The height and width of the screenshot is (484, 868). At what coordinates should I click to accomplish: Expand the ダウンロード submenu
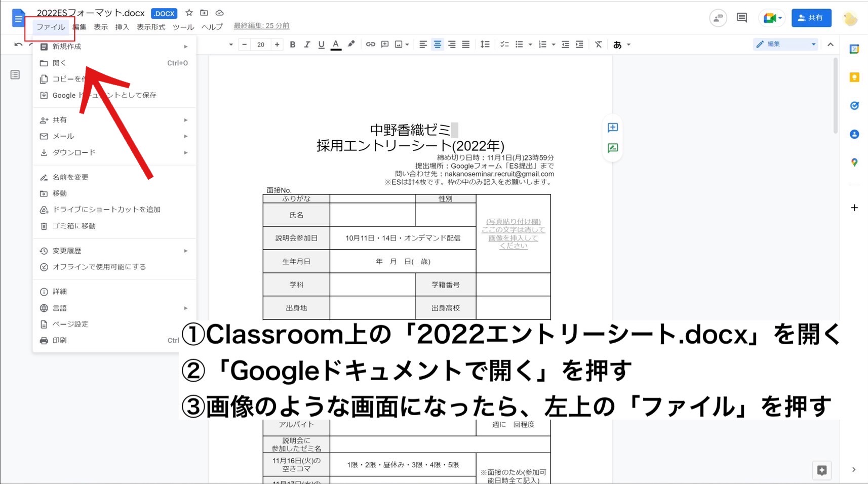(114, 152)
